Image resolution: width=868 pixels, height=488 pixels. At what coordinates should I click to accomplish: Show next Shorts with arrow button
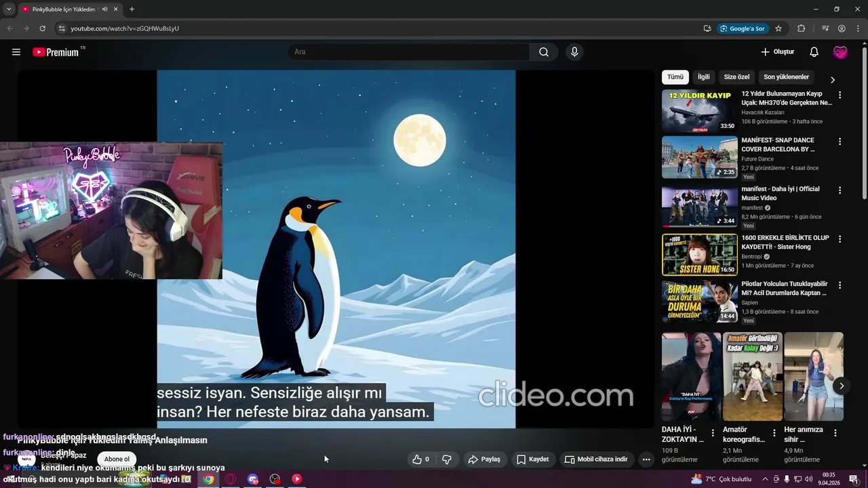841,386
